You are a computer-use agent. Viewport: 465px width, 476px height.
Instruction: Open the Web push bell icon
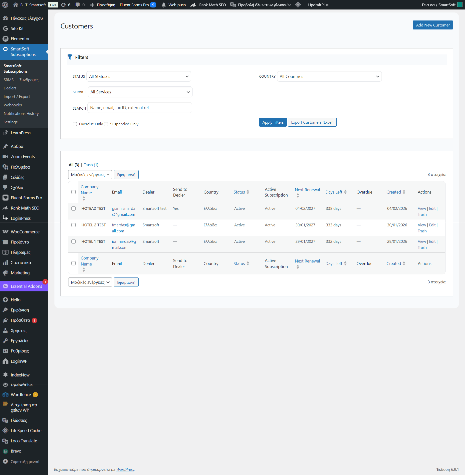164,5
